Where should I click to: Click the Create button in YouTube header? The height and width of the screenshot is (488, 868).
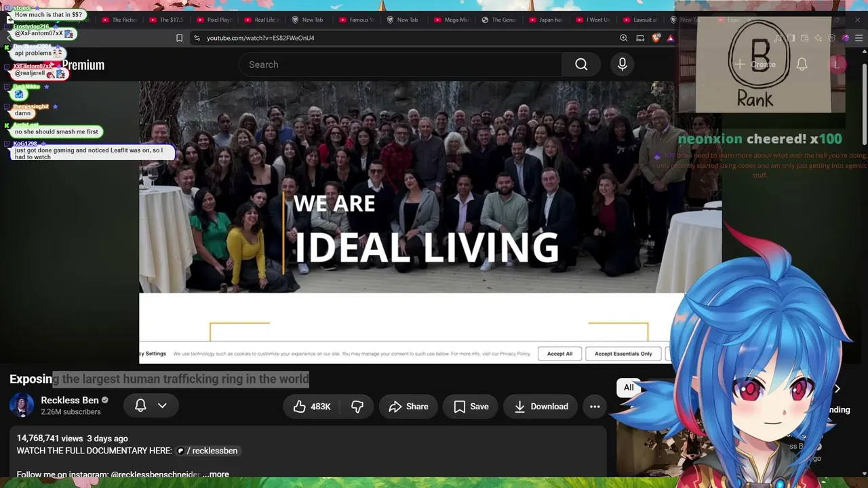click(755, 64)
